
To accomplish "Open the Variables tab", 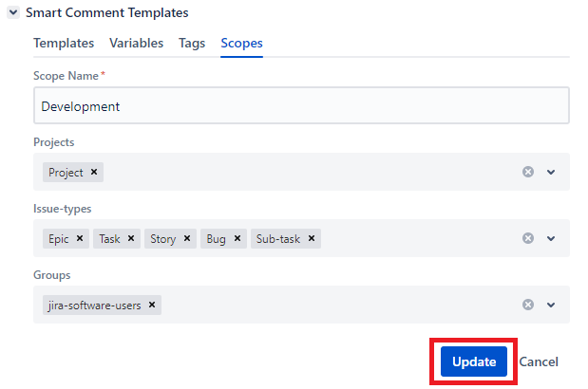I will click(x=136, y=43).
